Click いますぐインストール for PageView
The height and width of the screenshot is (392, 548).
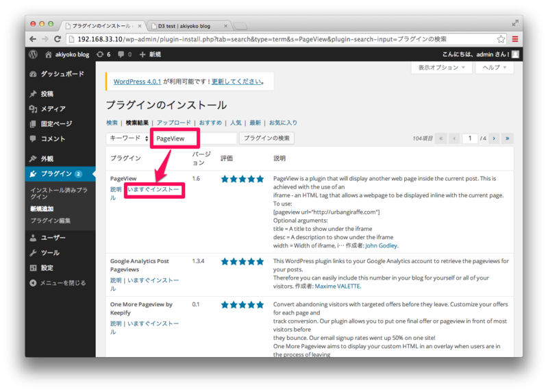coord(153,190)
